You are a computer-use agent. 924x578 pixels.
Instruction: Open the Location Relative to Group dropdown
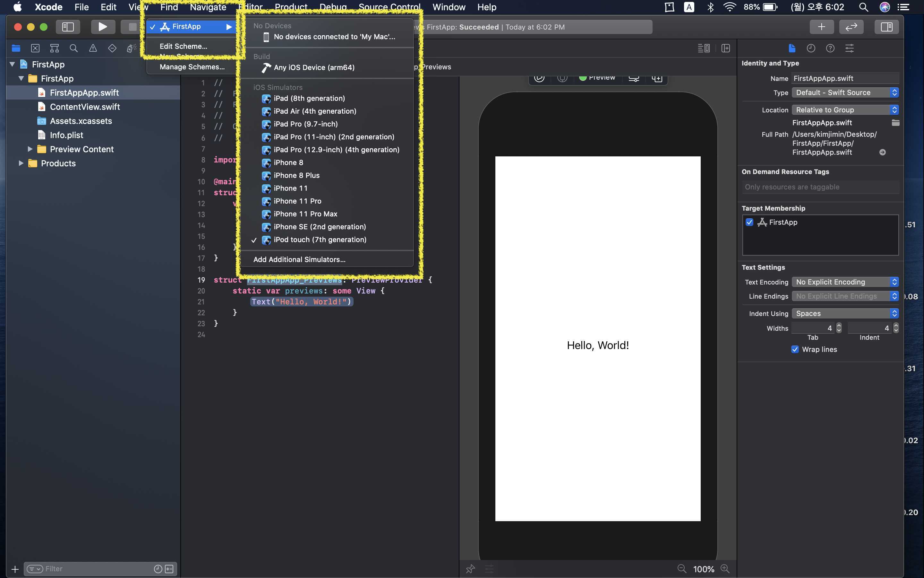845,110
